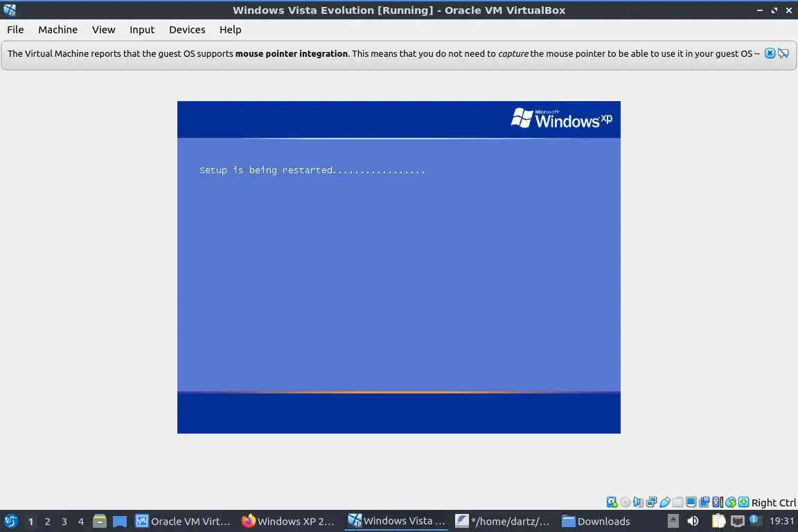This screenshot has height=532, width=798.
Task: Switch to the /home/dartz text editor task
Action: (503, 521)
